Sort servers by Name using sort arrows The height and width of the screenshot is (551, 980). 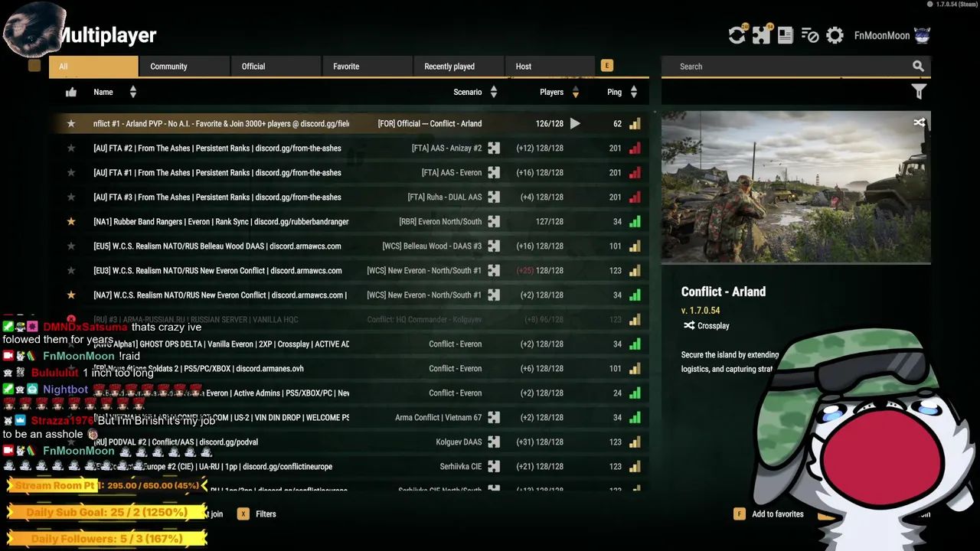(x=132, y=92)
